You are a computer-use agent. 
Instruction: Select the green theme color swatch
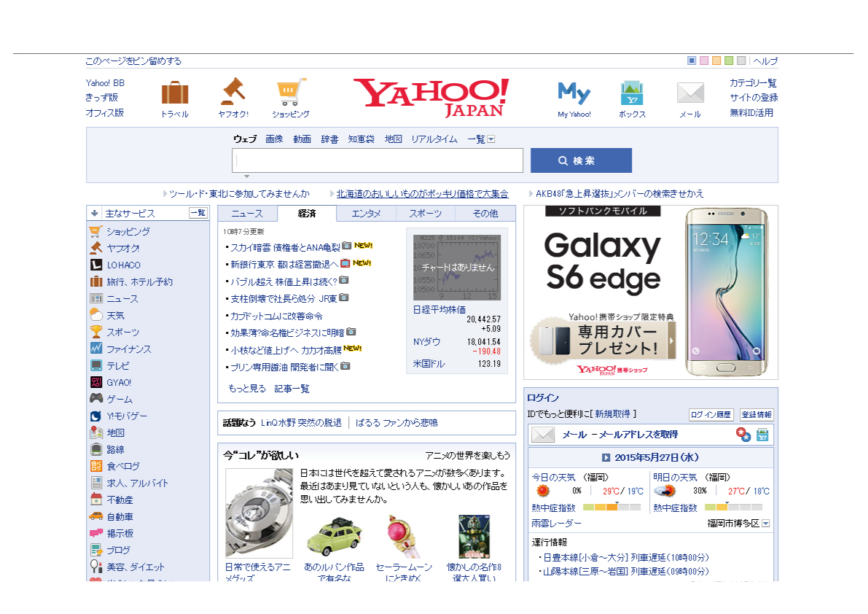pyautogui.click(x=729, y=61)
